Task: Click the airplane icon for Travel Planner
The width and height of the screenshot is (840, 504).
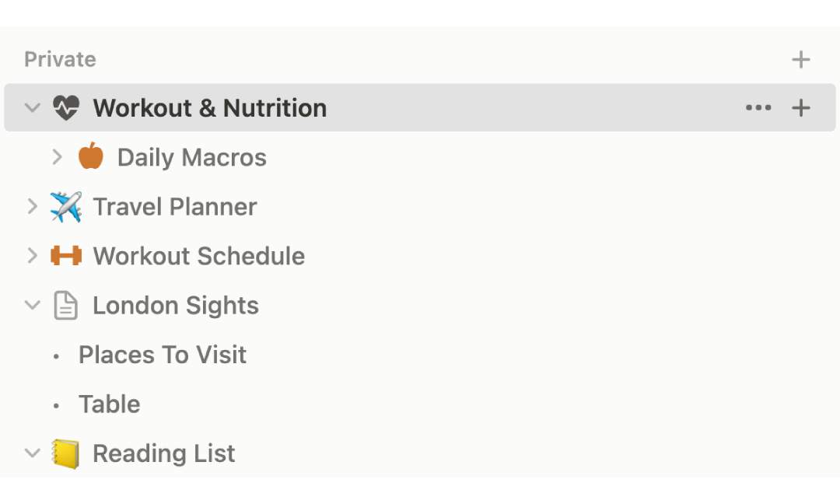Action: coord(66,207)
